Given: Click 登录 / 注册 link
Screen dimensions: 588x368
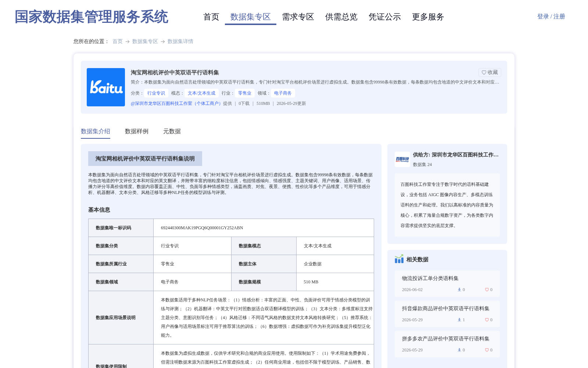Looking at the screenshot, I should (x=551, y=17).
